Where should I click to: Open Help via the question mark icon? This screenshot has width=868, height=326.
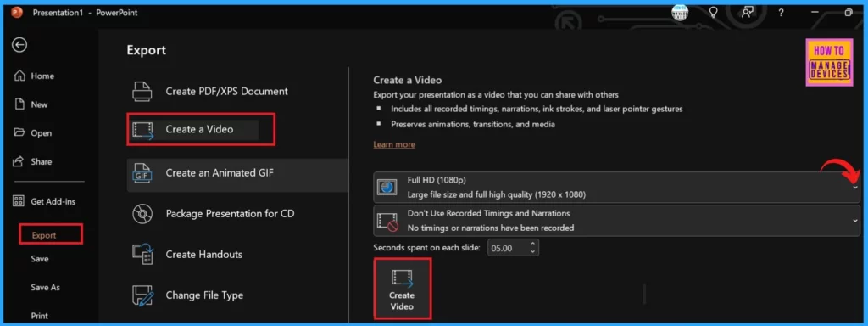pos(781,12)
